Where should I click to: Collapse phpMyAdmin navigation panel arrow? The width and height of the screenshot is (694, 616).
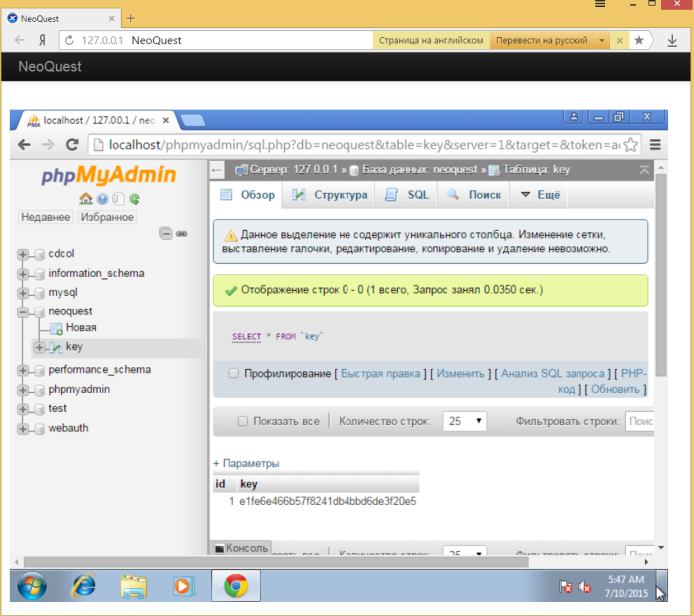pyautogui.click(x=217, y=170)
